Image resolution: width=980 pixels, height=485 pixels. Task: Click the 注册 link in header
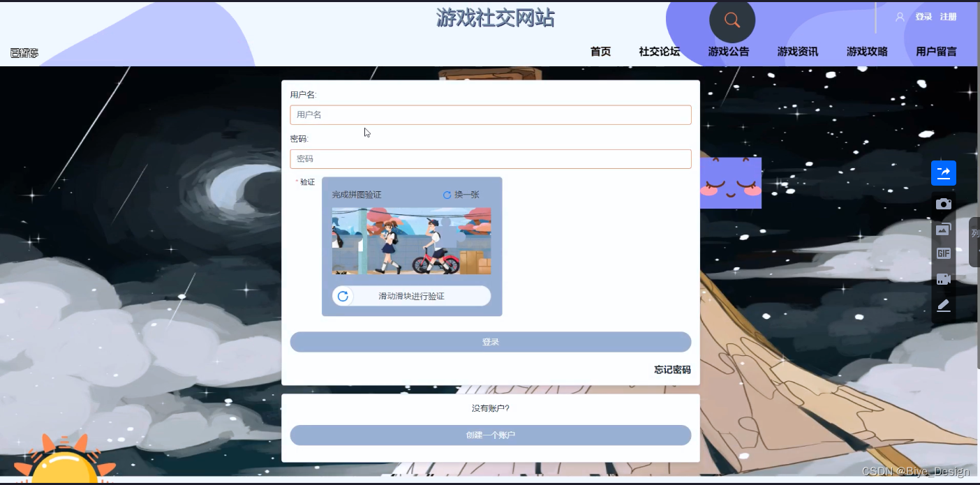[x=948, y=17]
